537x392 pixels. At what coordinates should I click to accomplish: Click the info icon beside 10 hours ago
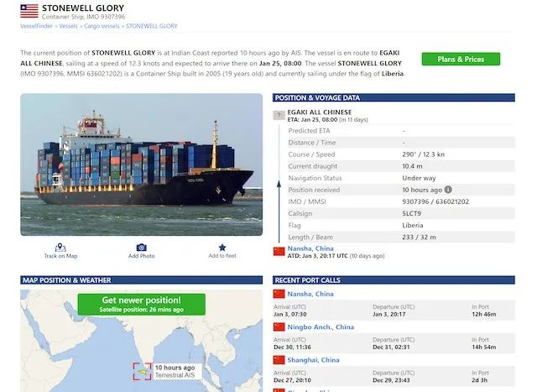pos(448,190)
